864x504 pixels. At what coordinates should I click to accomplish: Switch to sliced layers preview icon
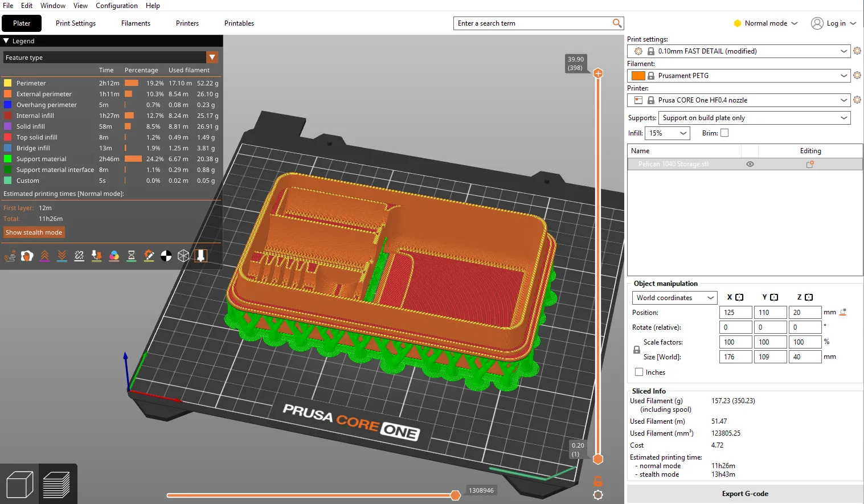pos(56,485)
